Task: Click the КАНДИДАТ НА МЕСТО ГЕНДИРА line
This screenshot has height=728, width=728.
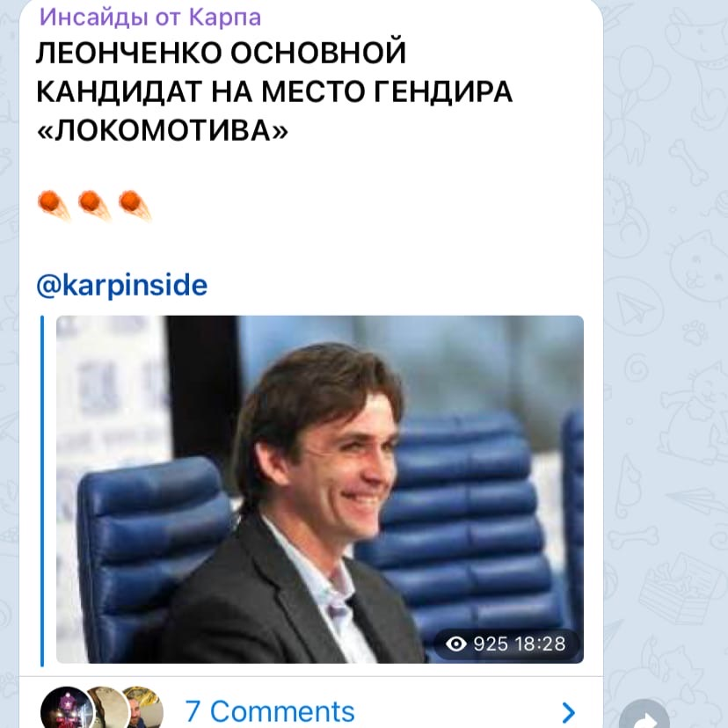Action: 274,91
